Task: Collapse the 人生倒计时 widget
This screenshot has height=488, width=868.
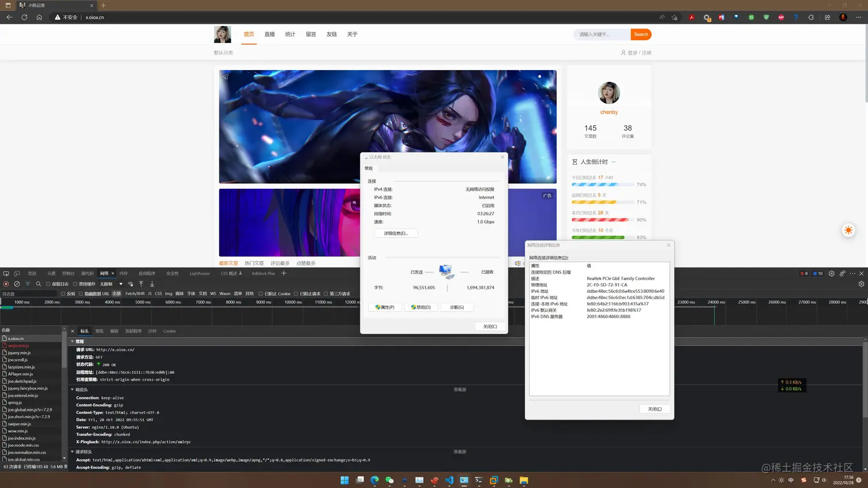Action: coord(614,162)
